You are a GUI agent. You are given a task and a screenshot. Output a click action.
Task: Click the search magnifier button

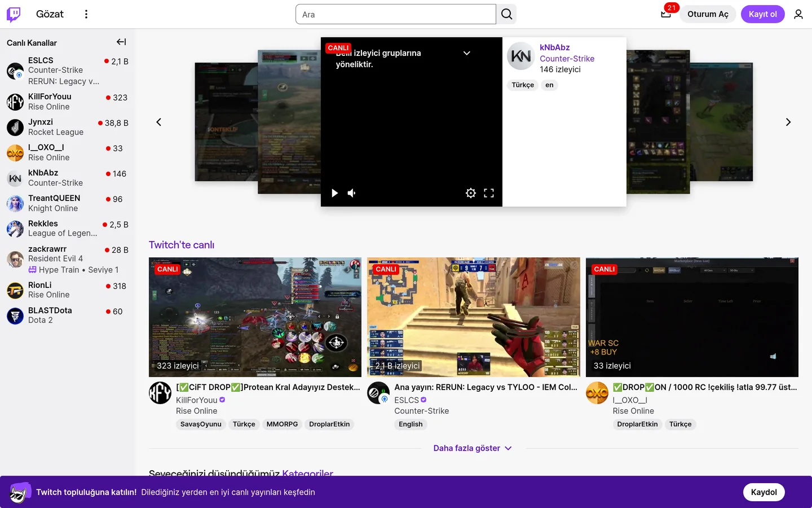(506, 14)
